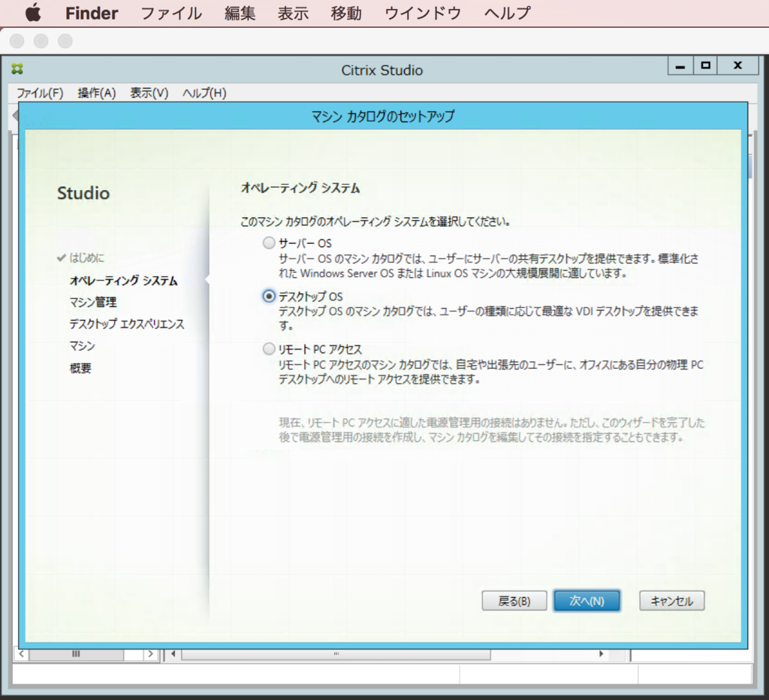Open the macOS ヘルプ menu
This screenshot has width=769, height=700.
click(x=508, y=14)
